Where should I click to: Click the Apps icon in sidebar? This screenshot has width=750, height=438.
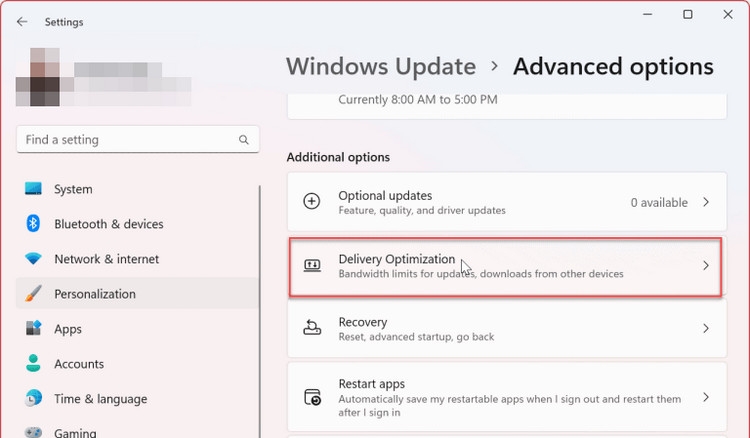pyautogui.click(x=33, y=328)
